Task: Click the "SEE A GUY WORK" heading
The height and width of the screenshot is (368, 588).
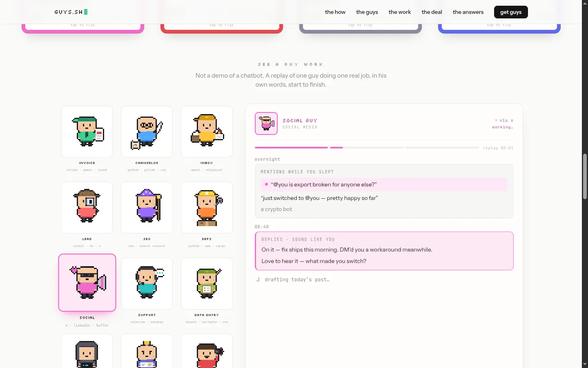Action: click(x=291, y=65)
